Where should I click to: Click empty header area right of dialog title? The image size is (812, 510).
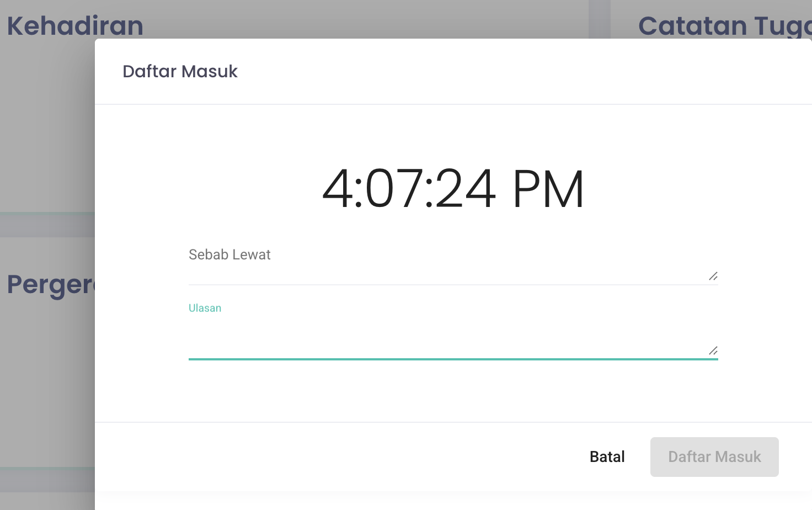tap(496, 71)
